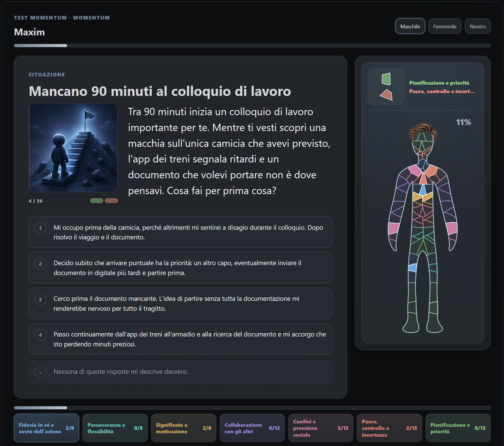
Task: Go to the "Collaborazione con gli altri" tab
Action: (252, 428)
